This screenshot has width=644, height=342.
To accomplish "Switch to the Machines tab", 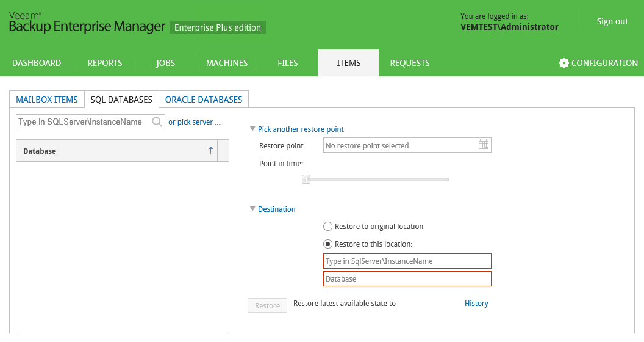I will tap(227, 63).
